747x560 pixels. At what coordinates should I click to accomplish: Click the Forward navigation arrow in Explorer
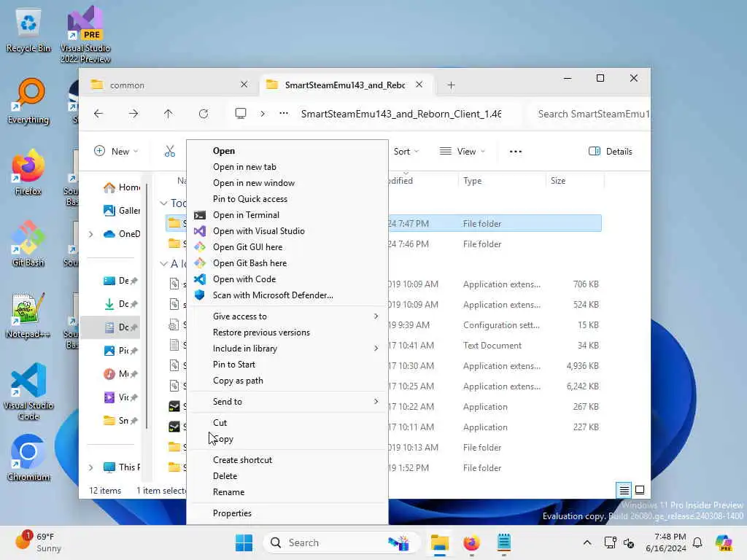[133, 114]
